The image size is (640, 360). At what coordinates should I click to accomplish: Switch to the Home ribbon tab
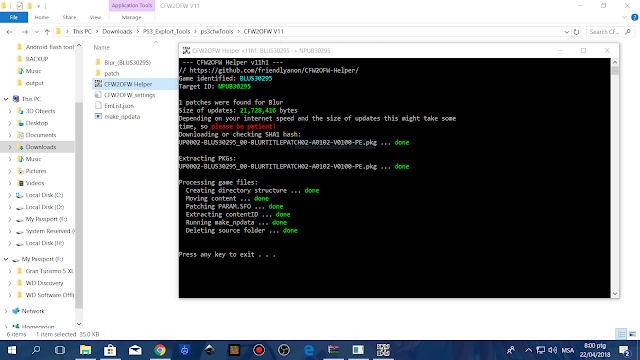[42, 18]
